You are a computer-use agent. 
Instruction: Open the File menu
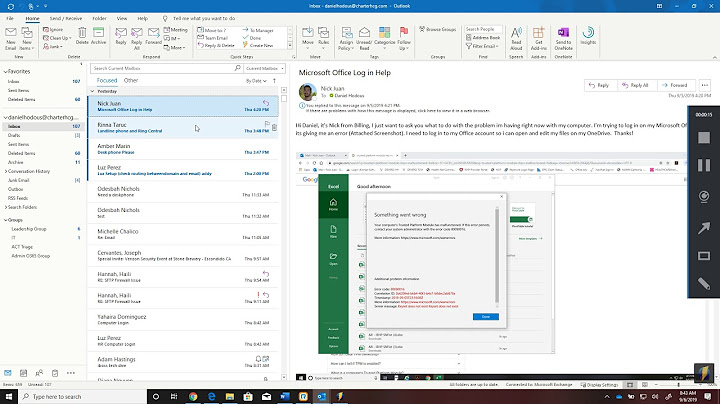(10, 18)
